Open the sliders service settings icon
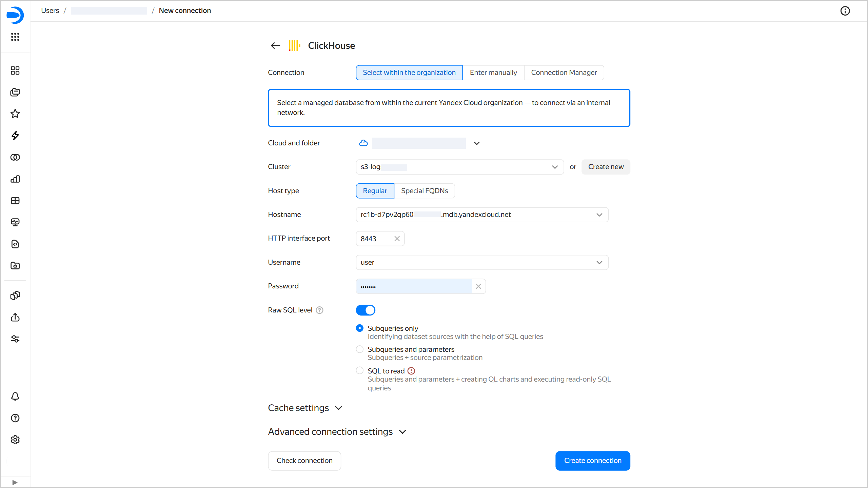 [15, 339]
